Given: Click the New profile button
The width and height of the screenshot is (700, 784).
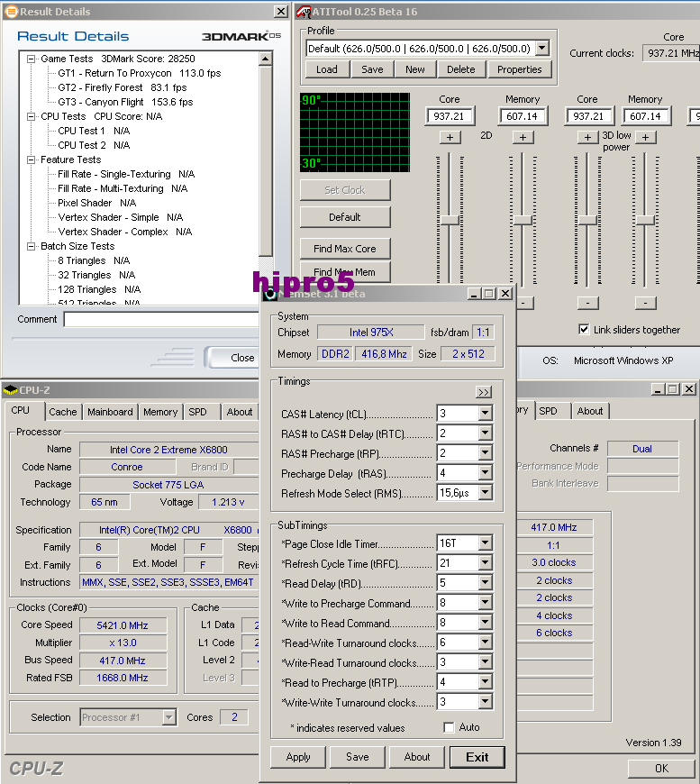Looking at the screenshot, I should pyautogui.click(x=415, y=69).
